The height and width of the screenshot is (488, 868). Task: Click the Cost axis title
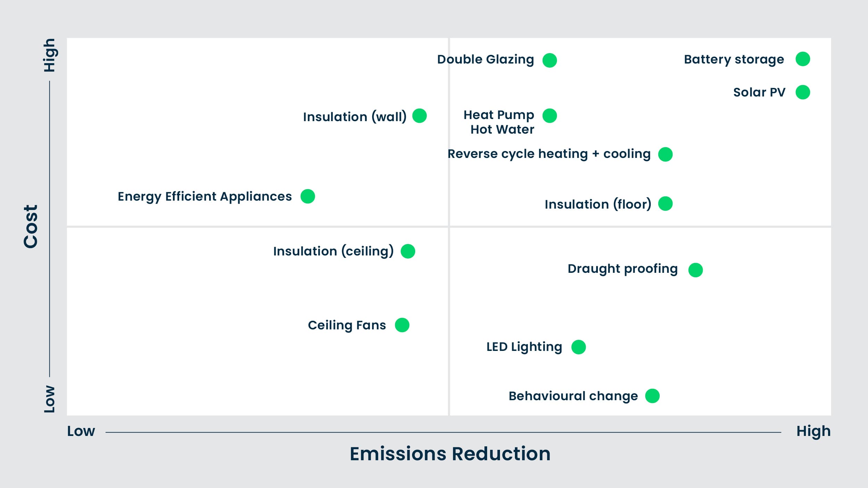pos(31,227)
